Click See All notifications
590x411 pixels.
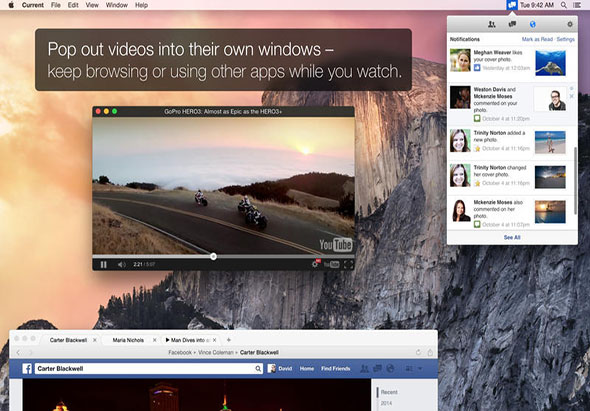tap(512, 237)
